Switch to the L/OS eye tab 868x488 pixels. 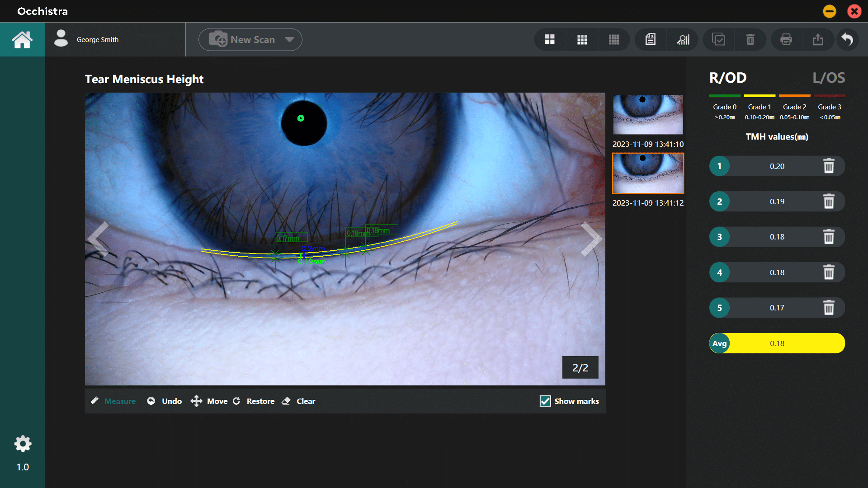[828, 78]
